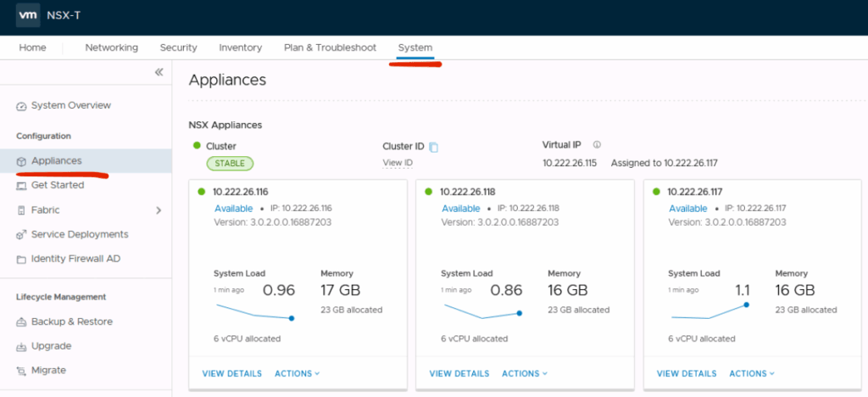
Task: Collapse the sidebar with double-chevron icon
Action: [159, 72]
